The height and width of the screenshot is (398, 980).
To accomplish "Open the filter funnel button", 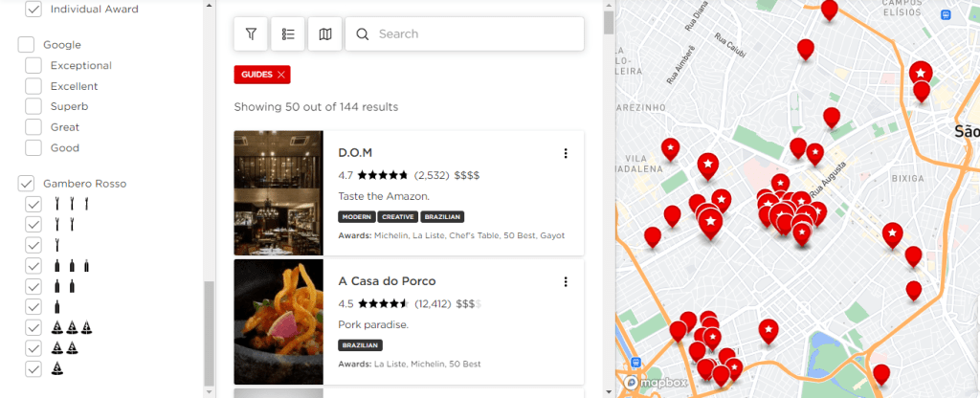I will coord(251,33).
